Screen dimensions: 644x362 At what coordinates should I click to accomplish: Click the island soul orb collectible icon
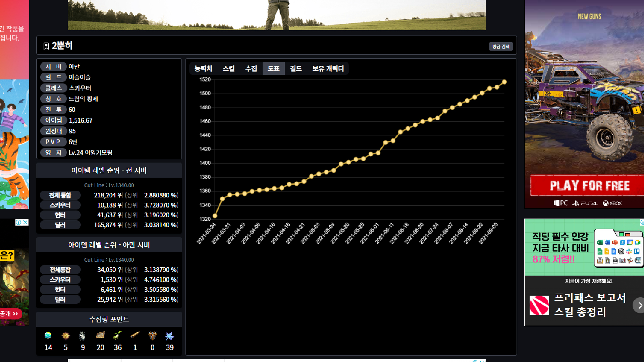pos(48,336)
